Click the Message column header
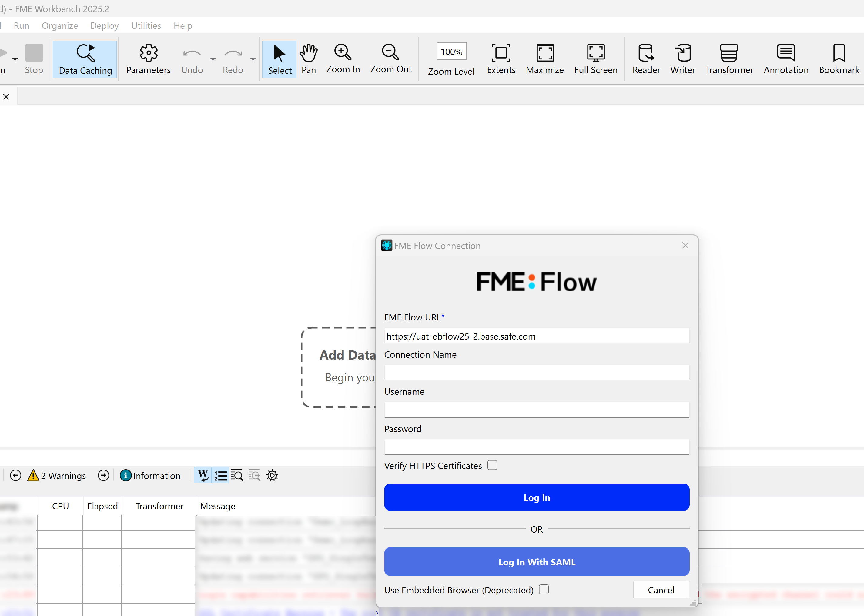Screen dimensions: 864x616 (x=218, y=506)
